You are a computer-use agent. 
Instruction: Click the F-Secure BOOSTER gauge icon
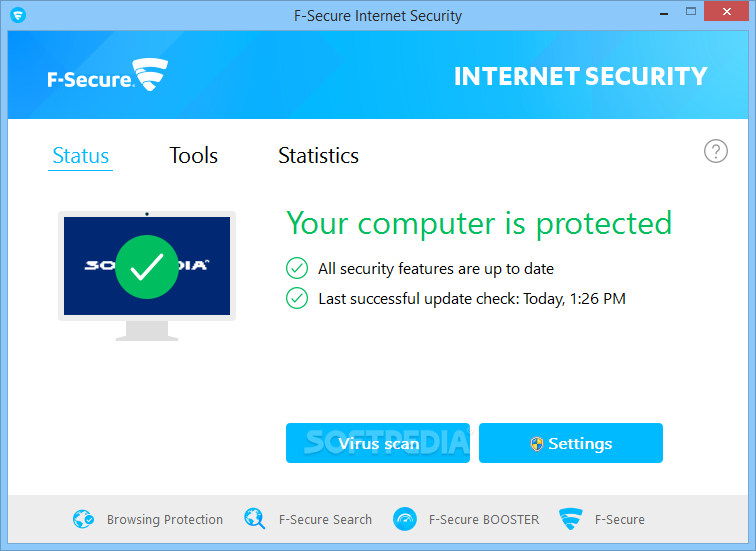click(x=405, y=519)
